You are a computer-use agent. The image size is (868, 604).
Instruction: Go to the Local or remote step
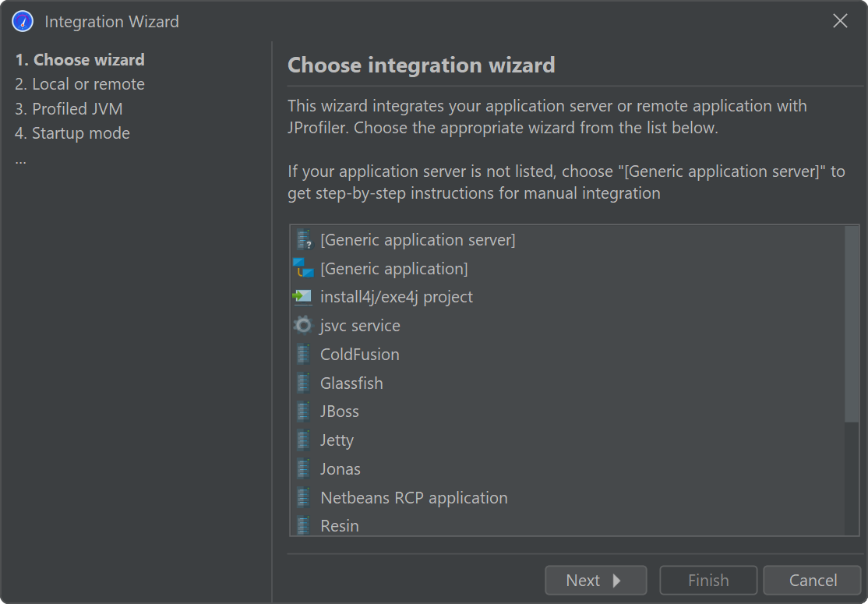click(x=79, y=84)
